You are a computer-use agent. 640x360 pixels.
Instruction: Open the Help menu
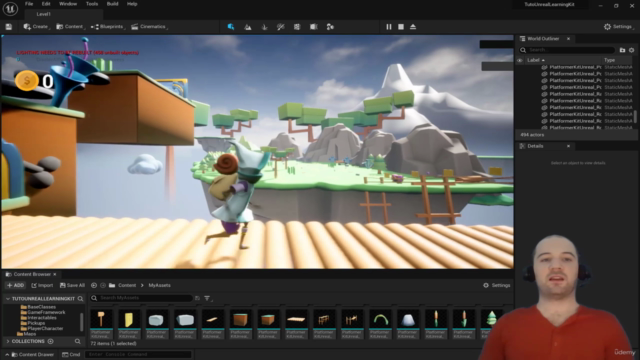132,4
